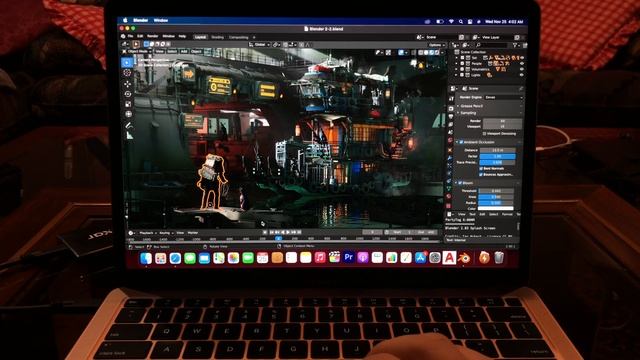
Task: Hide the Lights collection in viewport
Action: (x=522, y=75)
